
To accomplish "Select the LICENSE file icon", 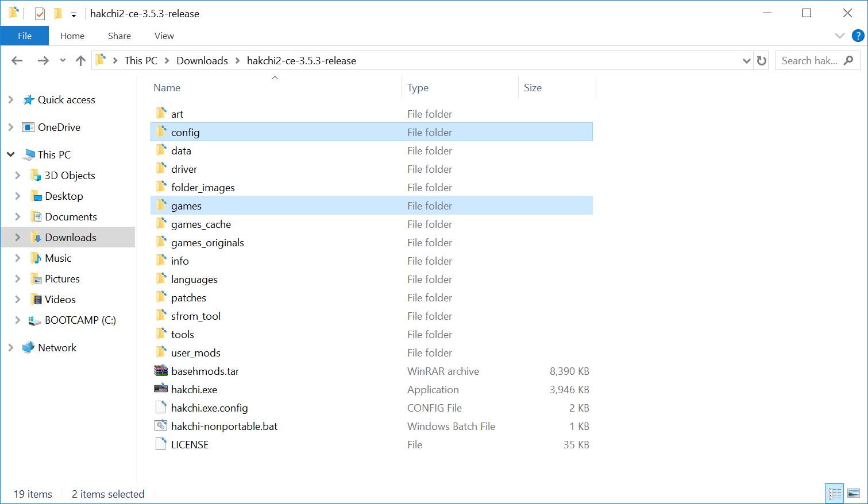I will click(x=161, y=444).
